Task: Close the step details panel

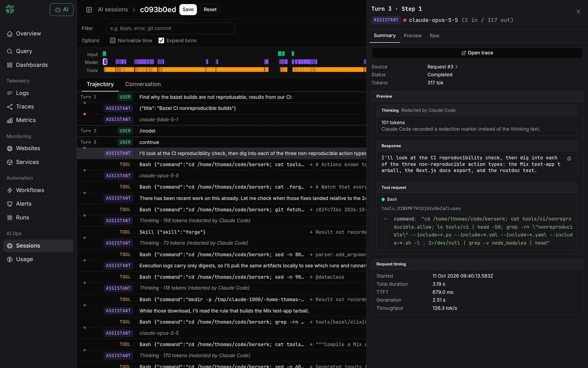Action: pos(578,12)
